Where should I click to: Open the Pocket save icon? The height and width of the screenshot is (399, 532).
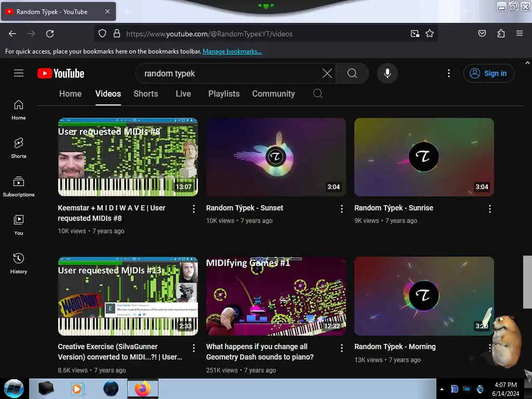[x=482, y=34]
